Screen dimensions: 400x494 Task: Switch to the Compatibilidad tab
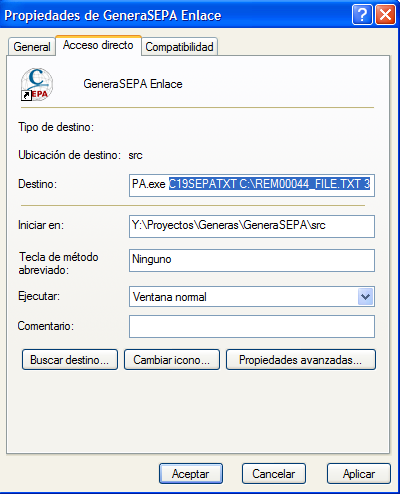click(x=179, y=47)
